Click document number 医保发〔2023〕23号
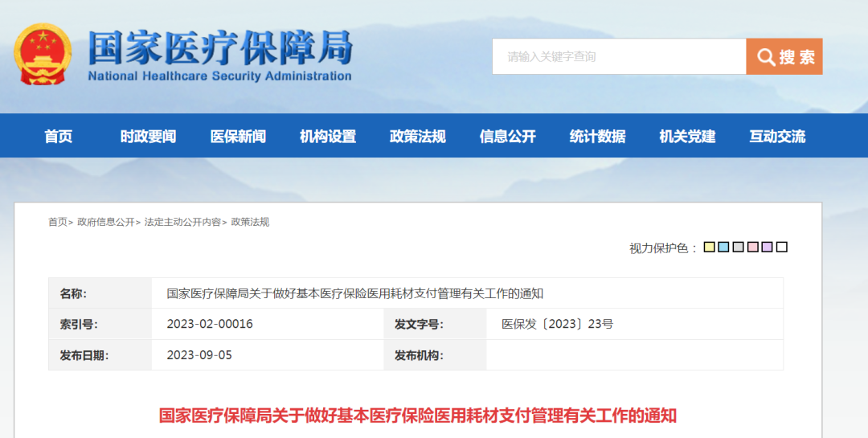The image size is (868, 438). pyautogui.click(x=558, y=324)
